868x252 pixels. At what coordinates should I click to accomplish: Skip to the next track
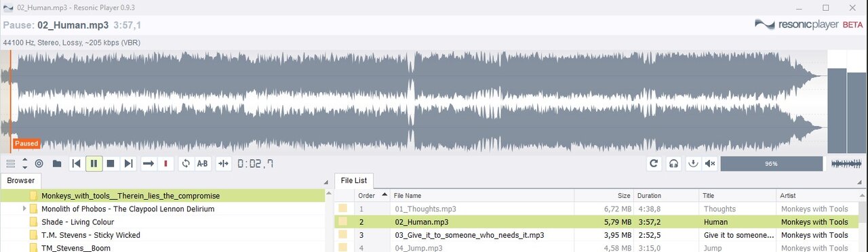point(128,163)
